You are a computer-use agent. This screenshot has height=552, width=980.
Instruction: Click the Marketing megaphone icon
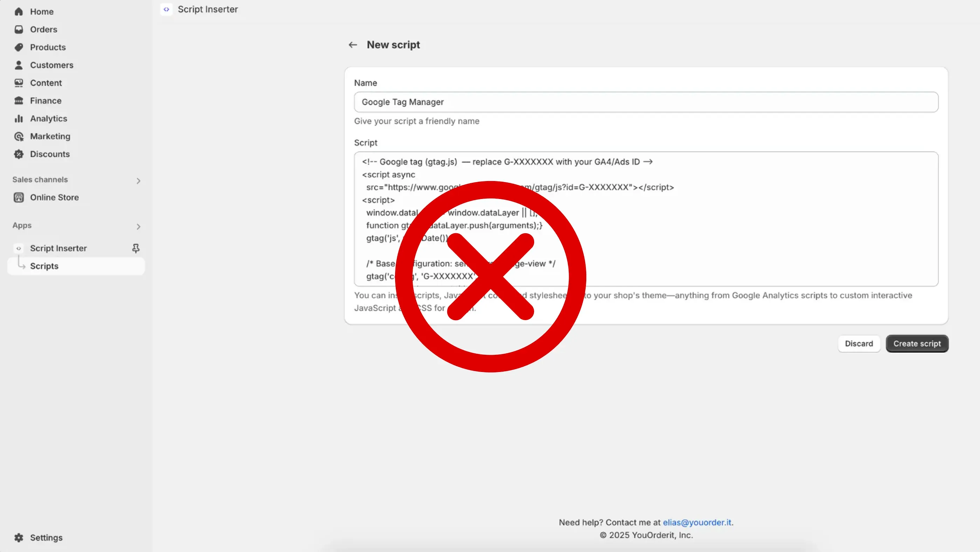pos(19,136)
